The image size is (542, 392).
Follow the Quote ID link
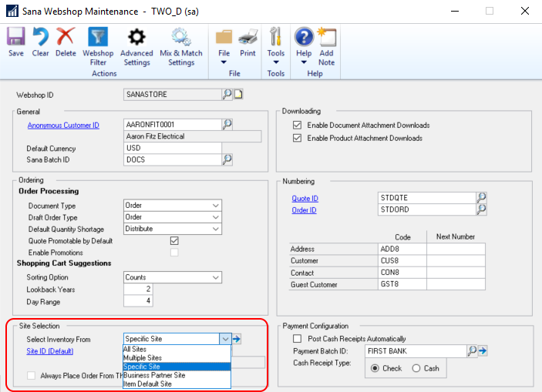pos(305,199)
